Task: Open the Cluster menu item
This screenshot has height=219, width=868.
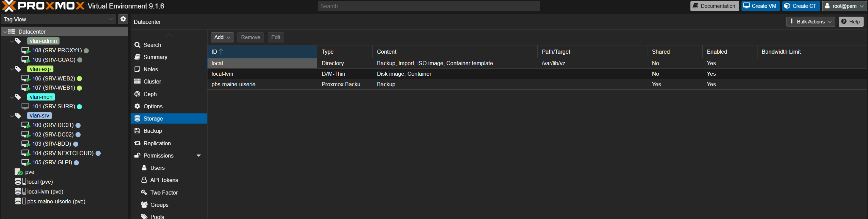Action: tap(169, 81)
